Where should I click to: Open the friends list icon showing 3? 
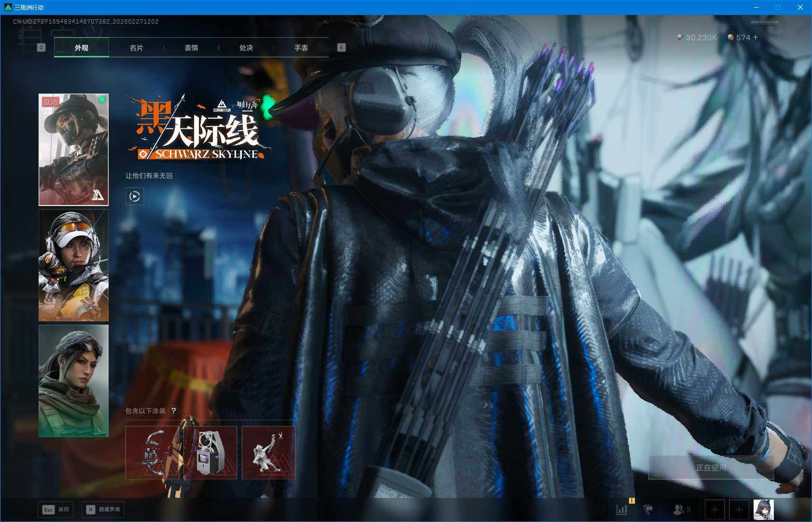[681, 509]
